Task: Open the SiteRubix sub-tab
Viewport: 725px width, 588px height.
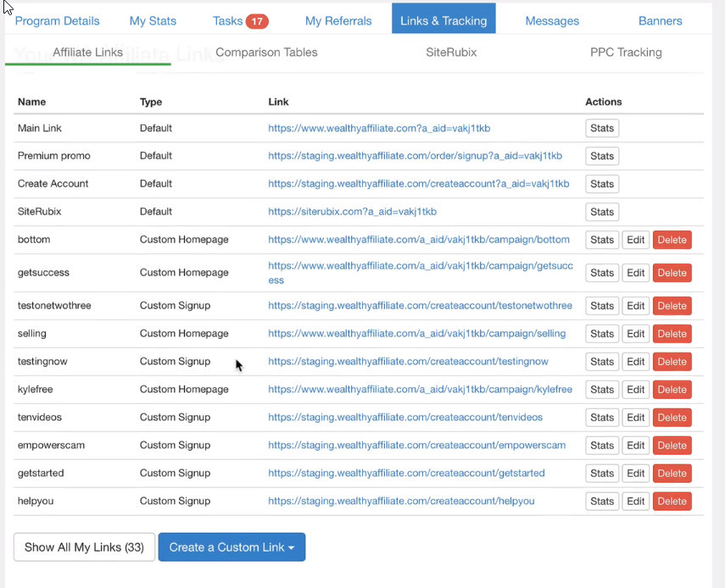Action: point(451,53)
